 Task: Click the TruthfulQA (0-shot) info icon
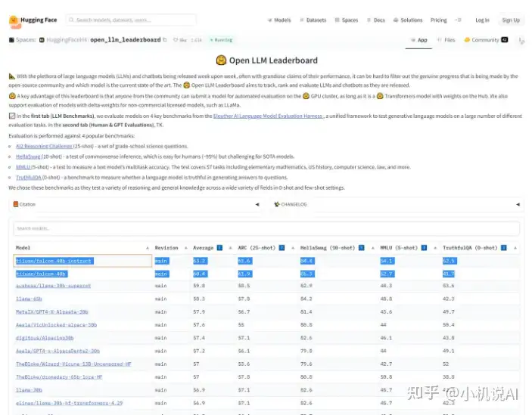click(504, 248)
